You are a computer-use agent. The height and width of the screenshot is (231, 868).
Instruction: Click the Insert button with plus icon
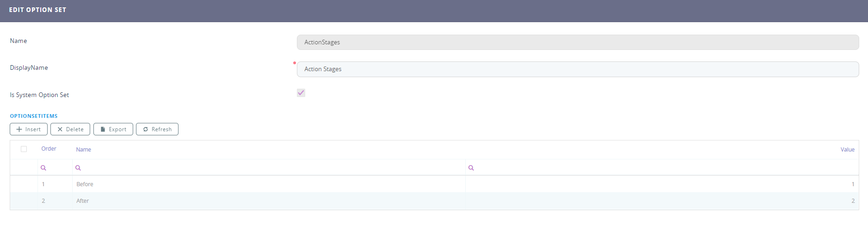click(x=29, y=129)
